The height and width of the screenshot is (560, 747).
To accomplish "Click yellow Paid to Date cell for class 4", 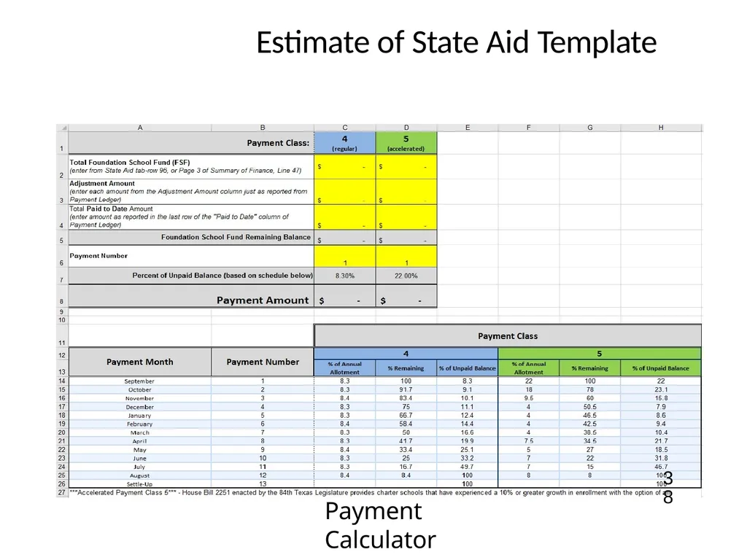I will (x=345, y=217).
